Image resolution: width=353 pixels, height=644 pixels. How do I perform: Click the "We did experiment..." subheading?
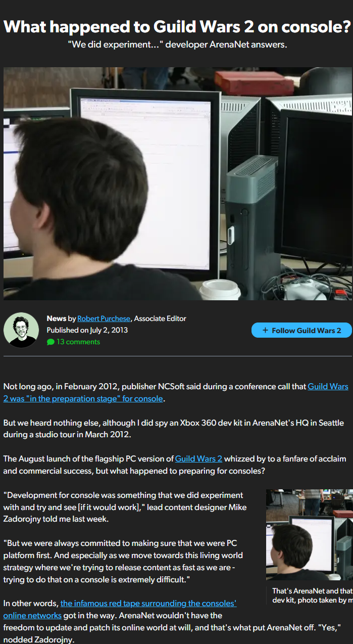click(x=177, y=44)
